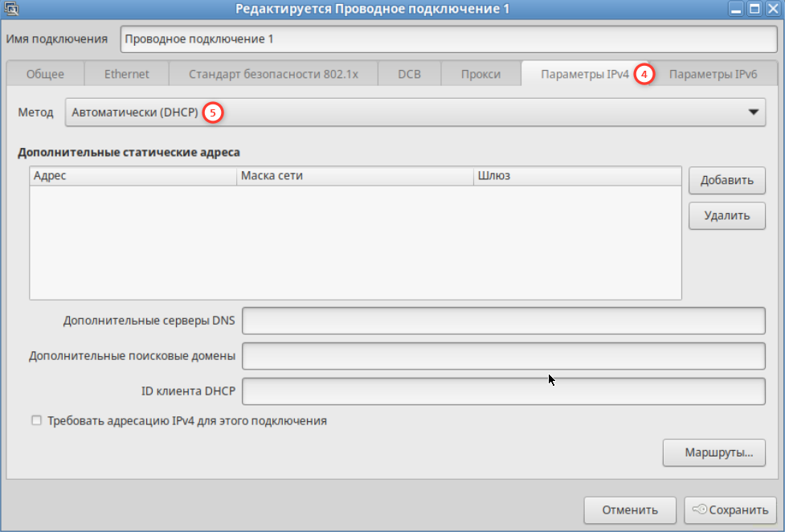Click the window menu icon in title bar
This screenshot has width=785, height=532.
point(11,9)
